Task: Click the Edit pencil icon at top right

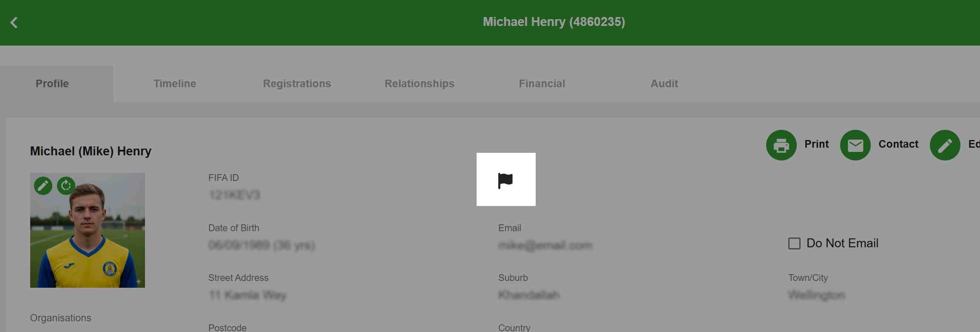Action: pyautogui.click(x=945, y=145)
